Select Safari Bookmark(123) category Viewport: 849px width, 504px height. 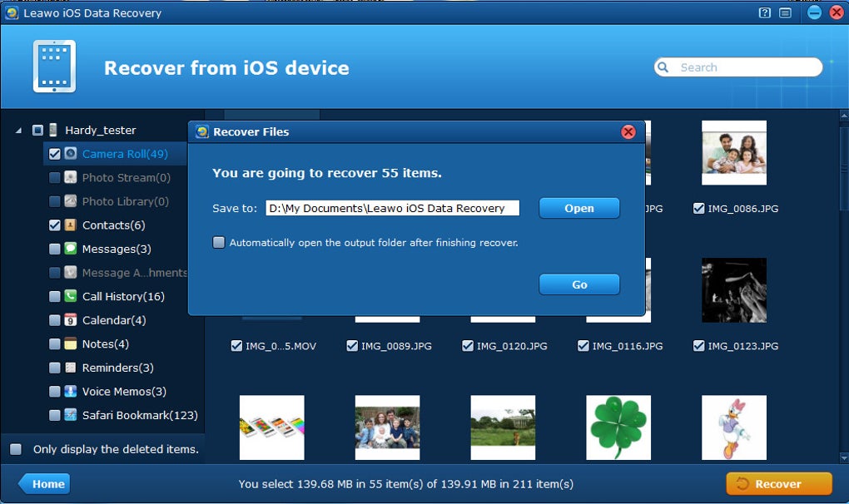(x=140, y=415)
